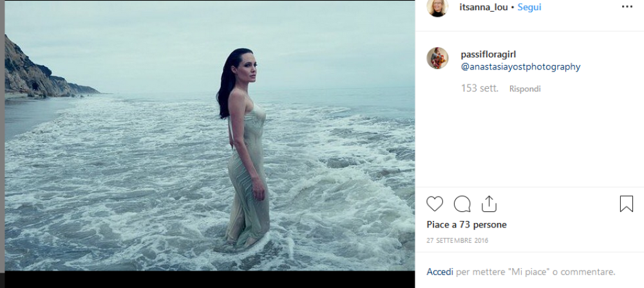Click the 153 sett. comment timestamp
The height and width of the screenshot is (288, 644).
tap(479, 88)
